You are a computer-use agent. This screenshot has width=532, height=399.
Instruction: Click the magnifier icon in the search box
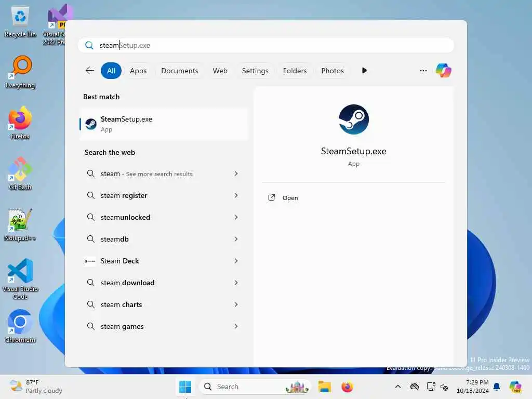coord(89,45)
